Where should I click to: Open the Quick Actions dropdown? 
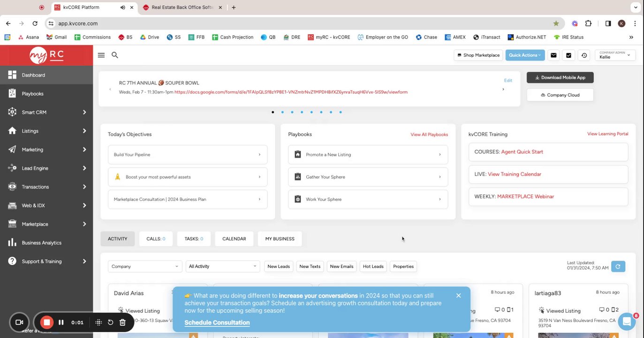[525, 55]
